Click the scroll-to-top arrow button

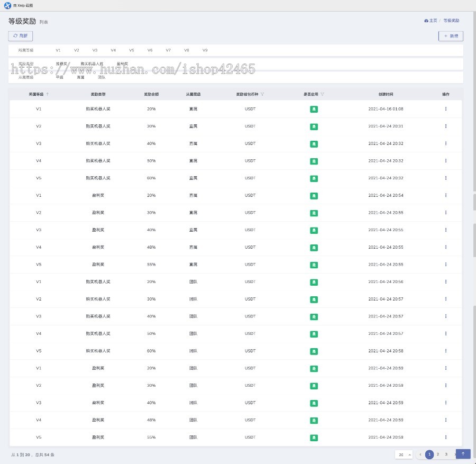[463, 454]
